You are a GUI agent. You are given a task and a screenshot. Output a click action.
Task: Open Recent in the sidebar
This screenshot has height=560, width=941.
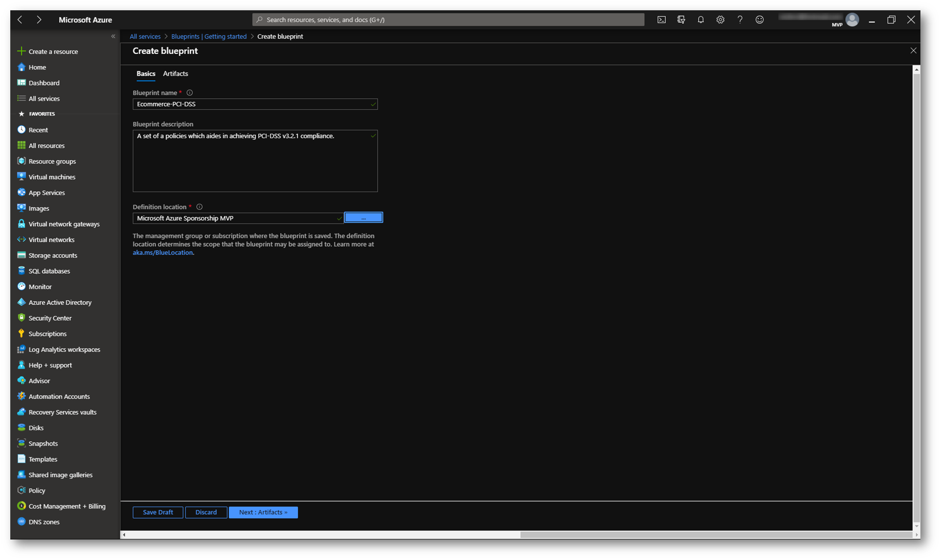coord(33,130)
